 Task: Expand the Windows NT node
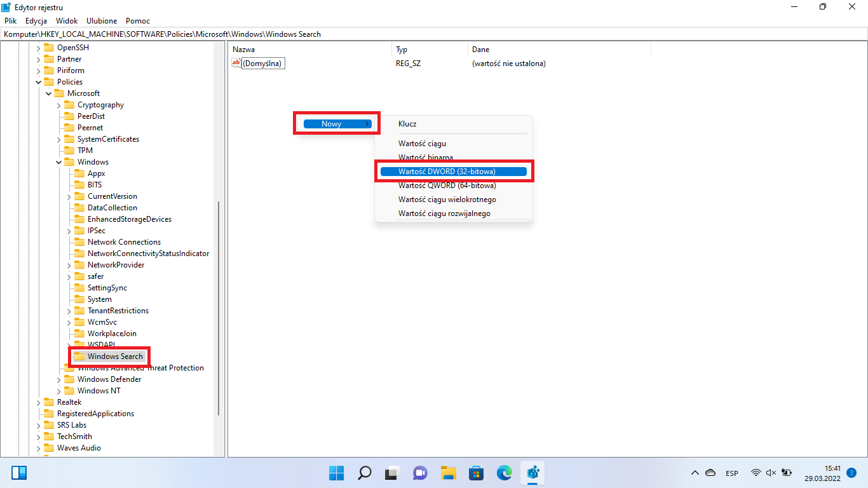click(x=59, y=391)
